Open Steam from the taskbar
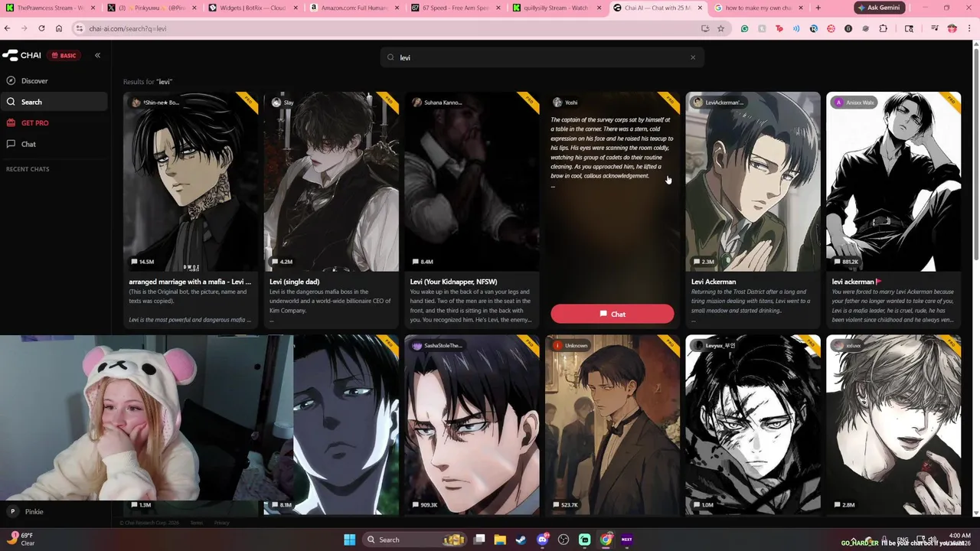 (521, 540)
